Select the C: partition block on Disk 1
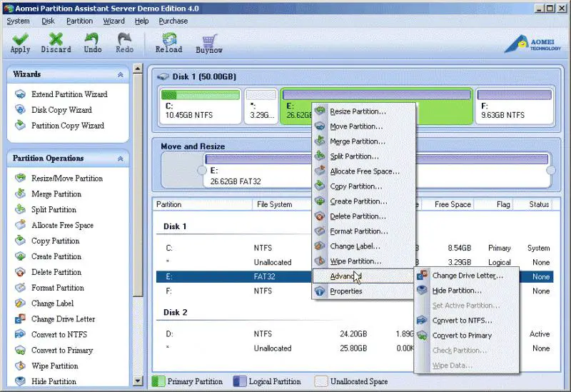The image size is (571, 392). point(201,106)
